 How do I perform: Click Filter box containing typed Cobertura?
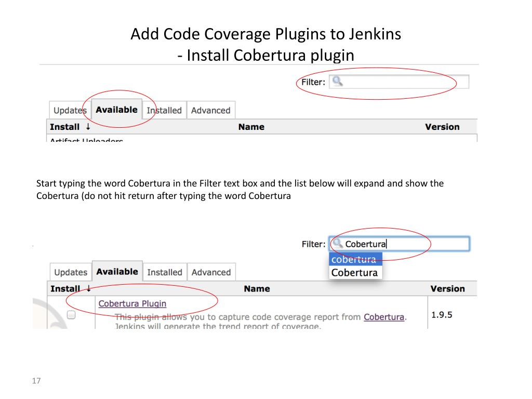pos(400,244)
